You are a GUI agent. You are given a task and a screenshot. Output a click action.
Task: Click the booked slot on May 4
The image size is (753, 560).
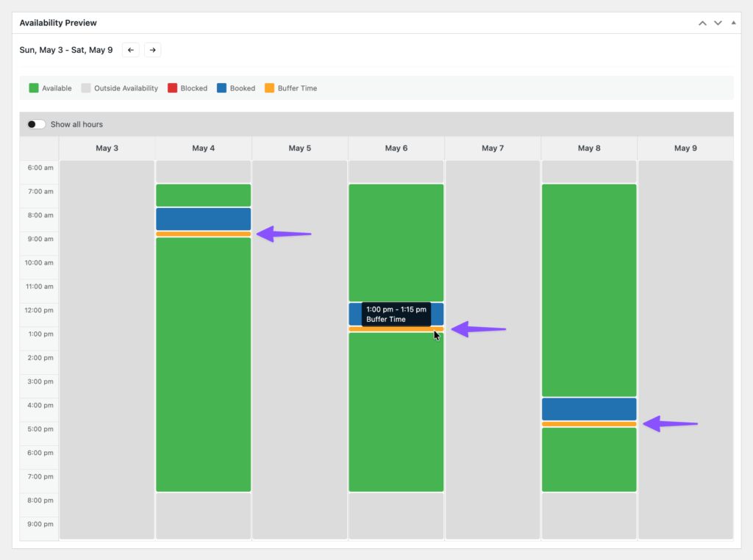203,219
